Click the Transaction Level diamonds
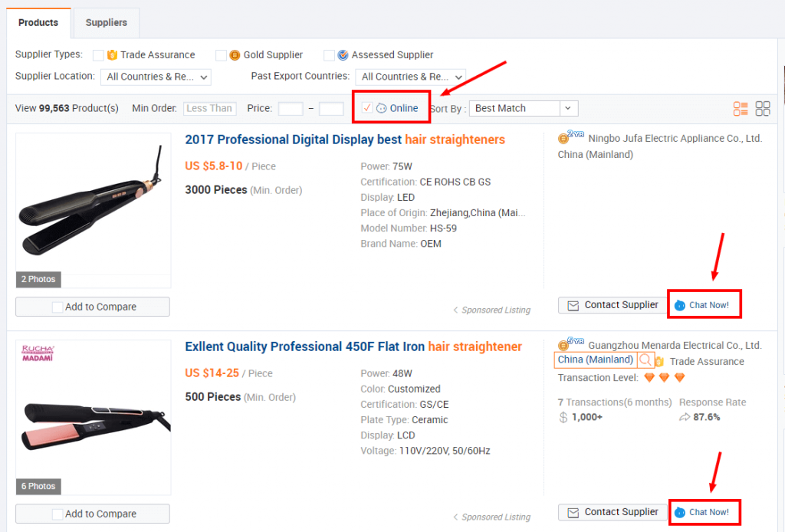785x532 pixels. click(x=665, y=377)
